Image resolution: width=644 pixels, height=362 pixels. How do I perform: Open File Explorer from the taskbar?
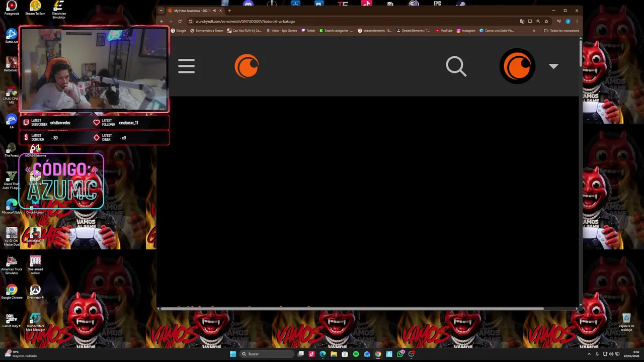(x=334, y=354)
